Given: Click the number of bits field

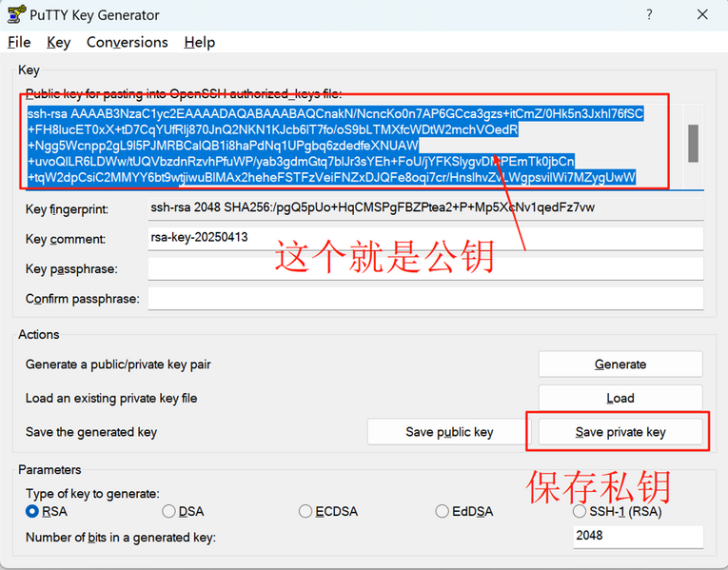Looking at the screenshot, I should pyautogui.click(x=637, y=536).
